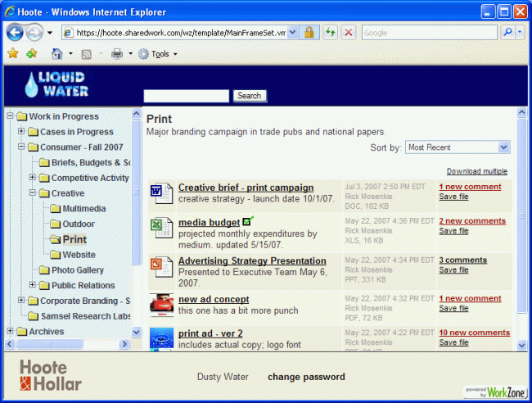Open the media budget link
This screenshot has height=403, width=532.
pos(209,222)
